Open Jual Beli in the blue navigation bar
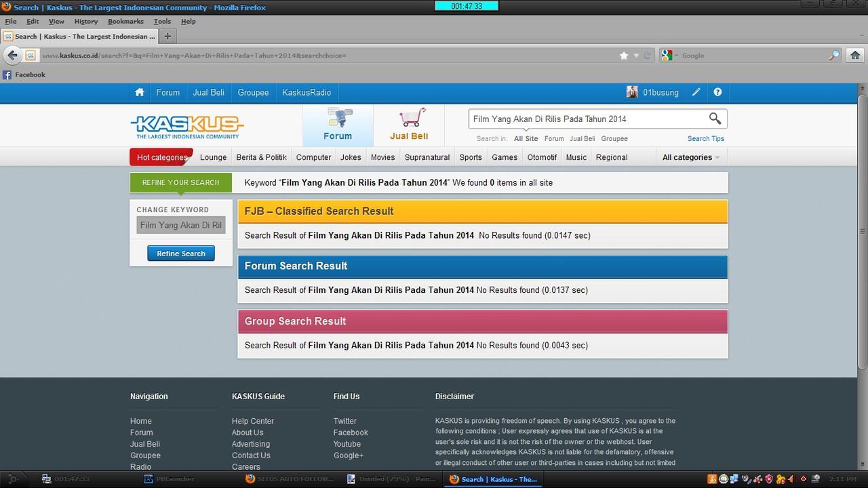 [x=209, y=92]
